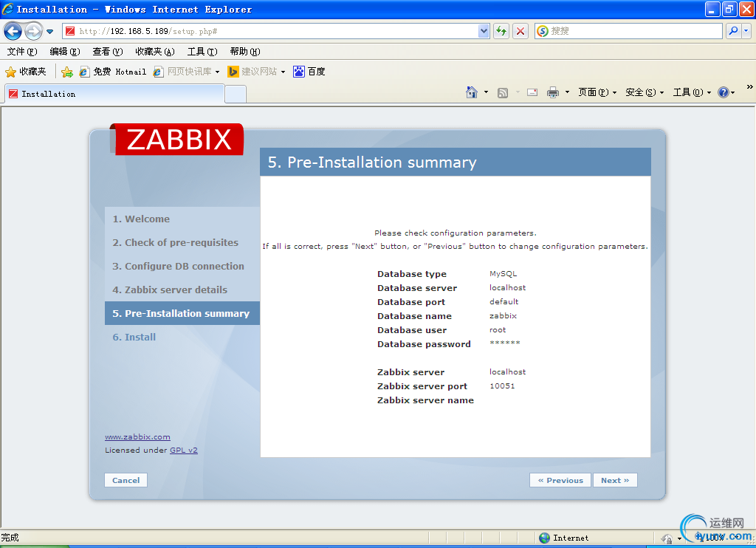756x548 pixels.
Task: Open the 帮助(H) menu
Action: tap(245, 52)
